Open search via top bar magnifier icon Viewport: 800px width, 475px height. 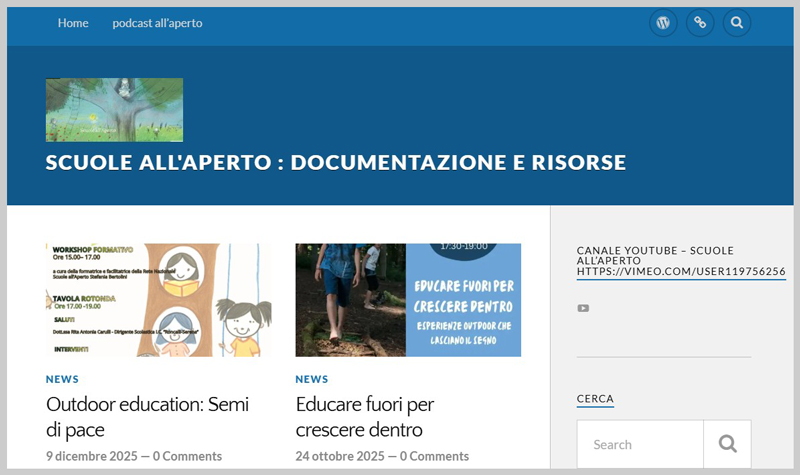(x=737, y=23)
